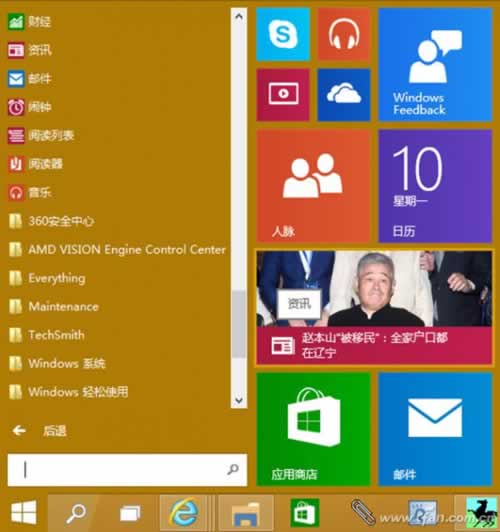
Task: Click the 后退 back button
Action: coord(39,431)
